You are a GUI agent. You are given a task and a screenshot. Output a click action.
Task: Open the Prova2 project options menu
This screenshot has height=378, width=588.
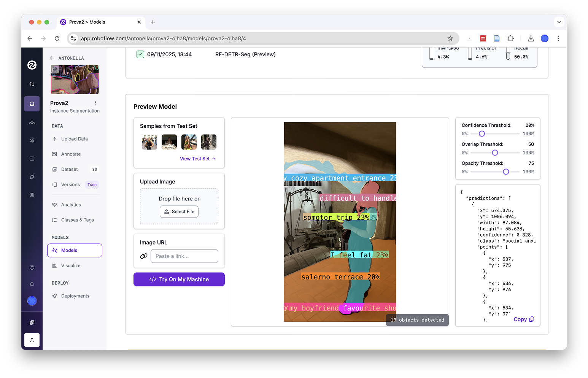(x=95, y=103)
